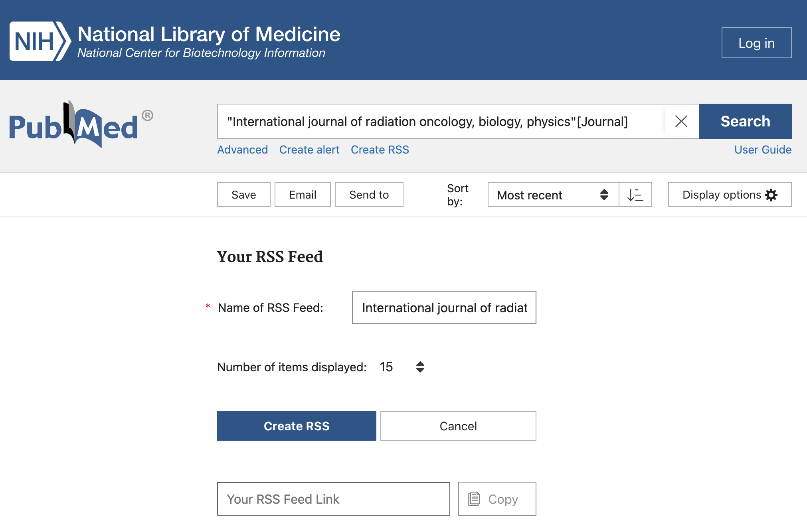Click the Most recent sort dropdown

(x=547, y=195)
